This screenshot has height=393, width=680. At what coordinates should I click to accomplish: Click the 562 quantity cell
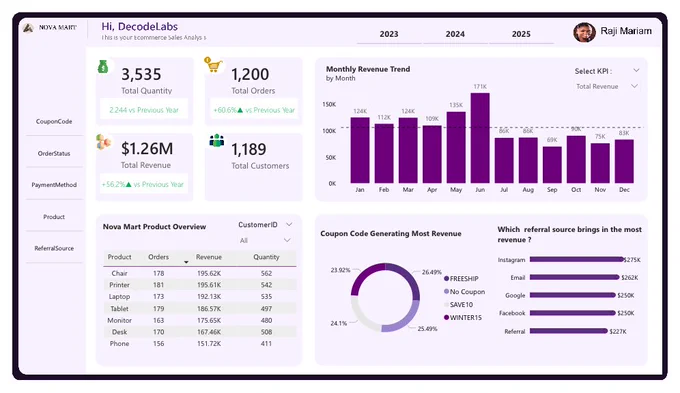(266, 273)
